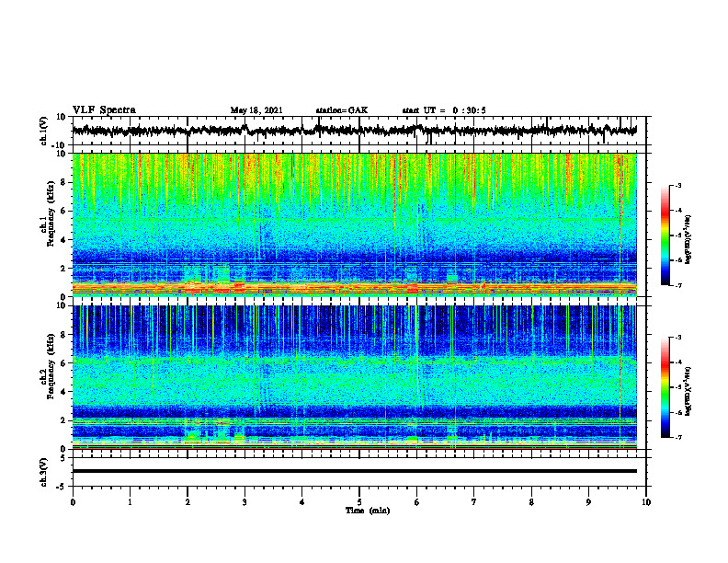Image resolution: width=728 pixels, height=563 pixels.
Task: Click time axis tick label "8"
Action: click(531, 502)
